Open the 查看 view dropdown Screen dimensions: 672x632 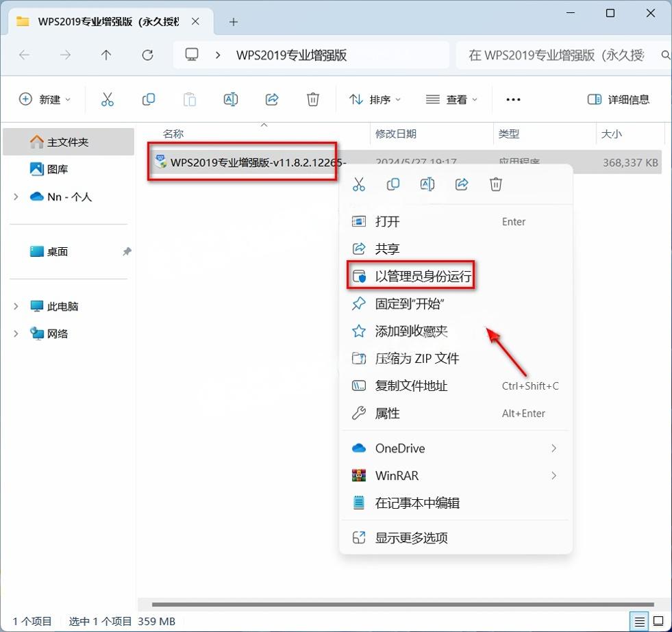[x=451, y=99]
